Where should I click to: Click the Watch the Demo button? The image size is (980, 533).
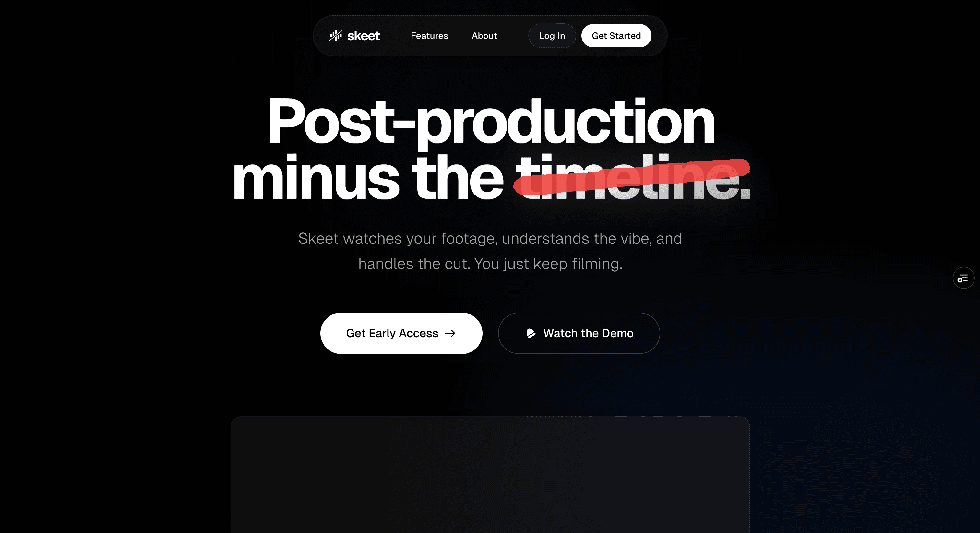[579, 333]
